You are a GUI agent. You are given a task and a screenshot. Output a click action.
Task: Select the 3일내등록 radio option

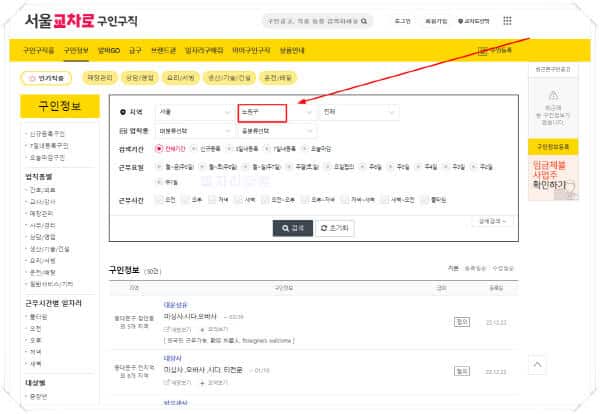pos(229,148)
